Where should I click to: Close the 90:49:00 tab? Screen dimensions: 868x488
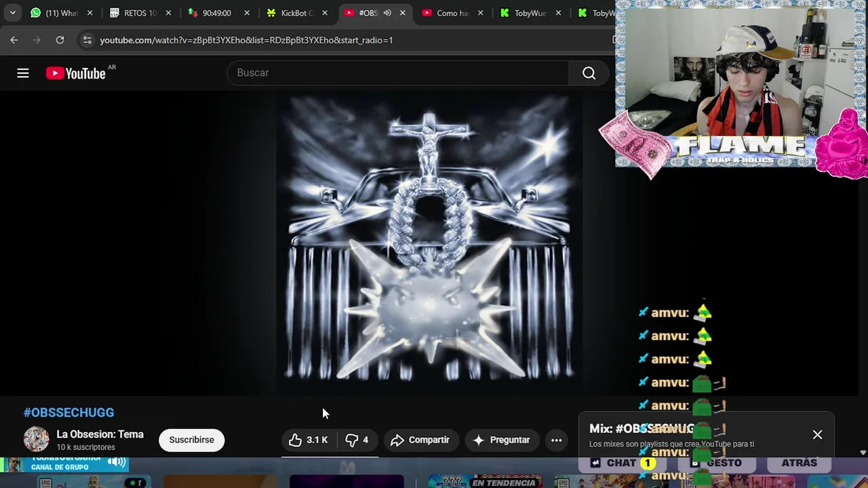(x=247, y=13)
